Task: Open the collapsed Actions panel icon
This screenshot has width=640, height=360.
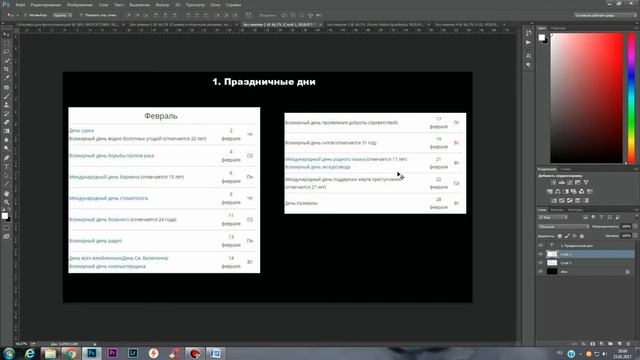Action: click(x=529, y=42)
